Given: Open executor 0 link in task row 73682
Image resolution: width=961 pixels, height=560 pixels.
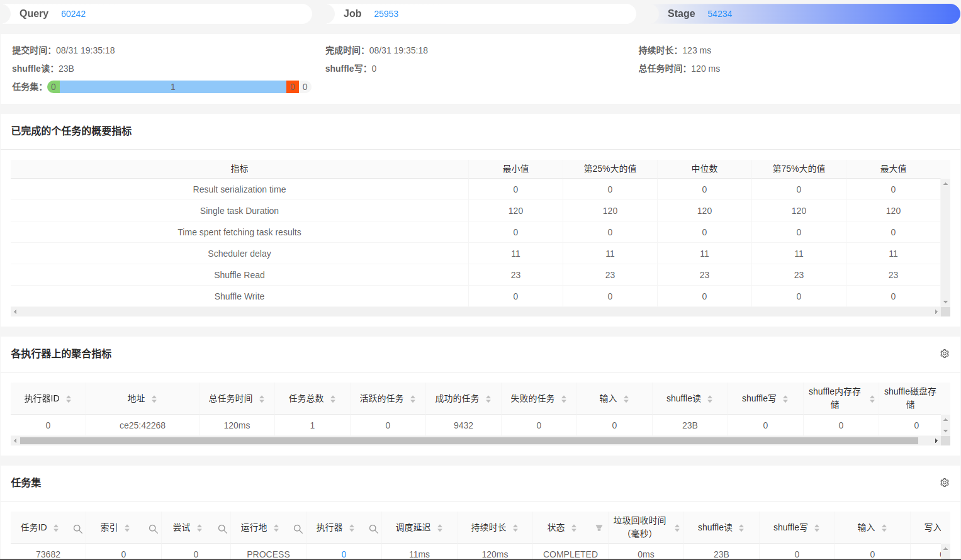Looking at the screenshot, I should [344, 554].
